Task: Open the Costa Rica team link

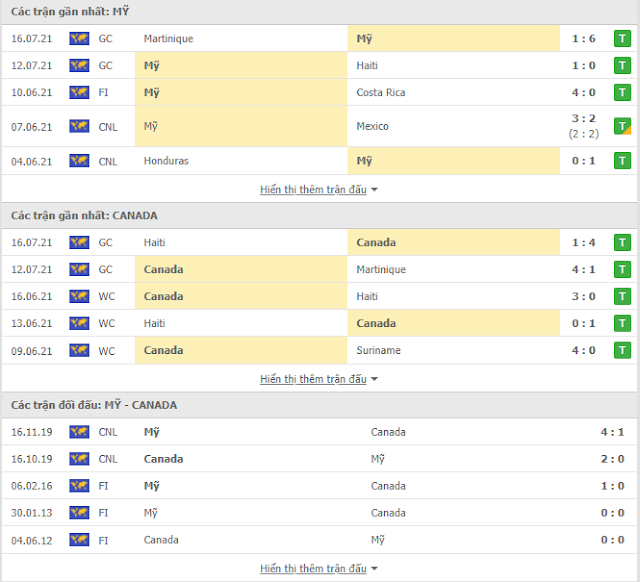Action: (380, 92)
